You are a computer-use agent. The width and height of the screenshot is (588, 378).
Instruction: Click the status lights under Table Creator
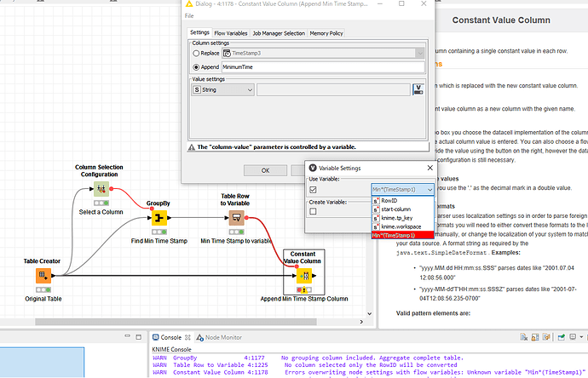43,290
